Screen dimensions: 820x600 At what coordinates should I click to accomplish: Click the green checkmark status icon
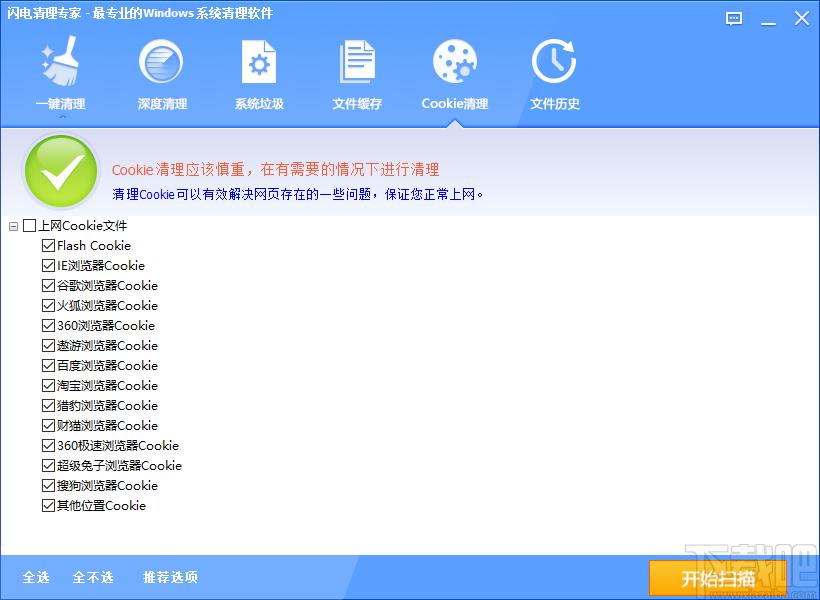(61, 171)
